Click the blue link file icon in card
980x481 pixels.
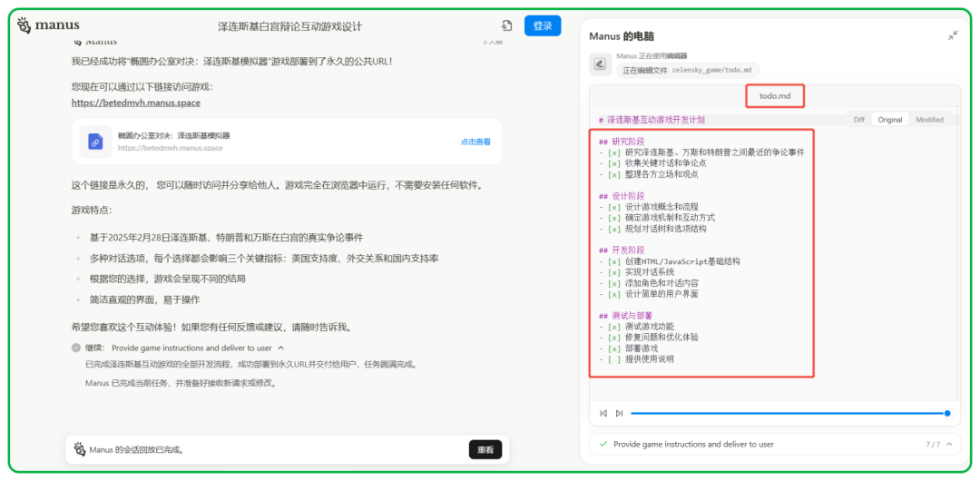point(95,142)
